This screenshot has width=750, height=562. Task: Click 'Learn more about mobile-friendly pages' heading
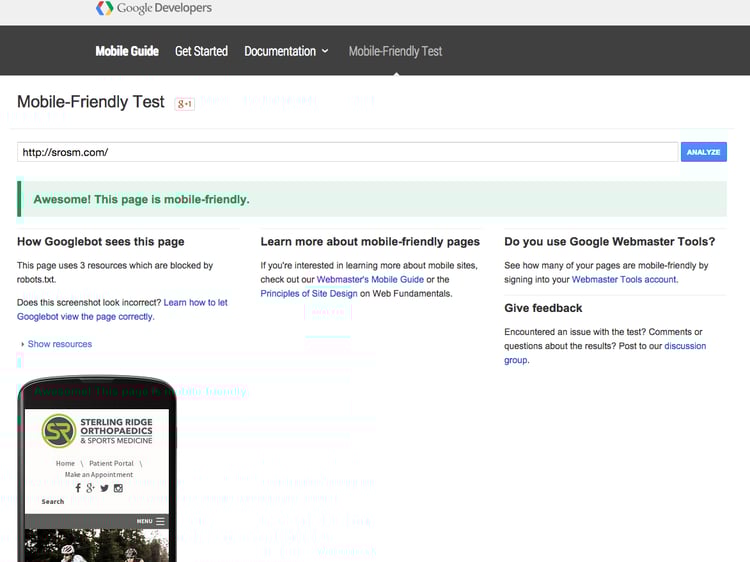(370, 242)
